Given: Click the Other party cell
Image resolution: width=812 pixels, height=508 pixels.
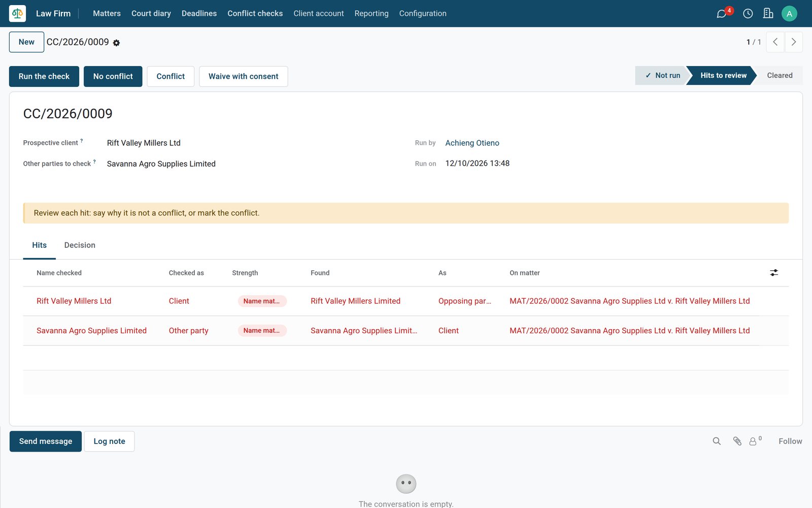Looking at the screenshot, I should pos(188,331).
